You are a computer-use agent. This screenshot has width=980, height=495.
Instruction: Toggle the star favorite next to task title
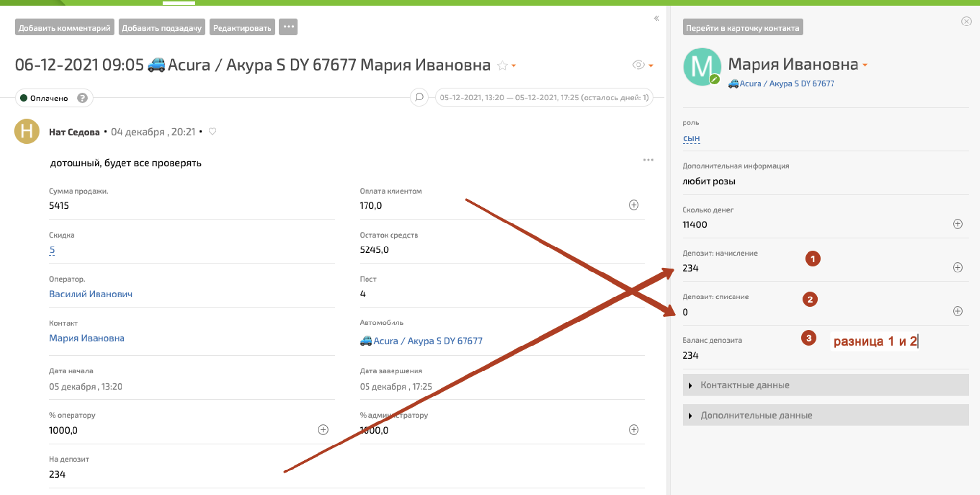[502, 65]
